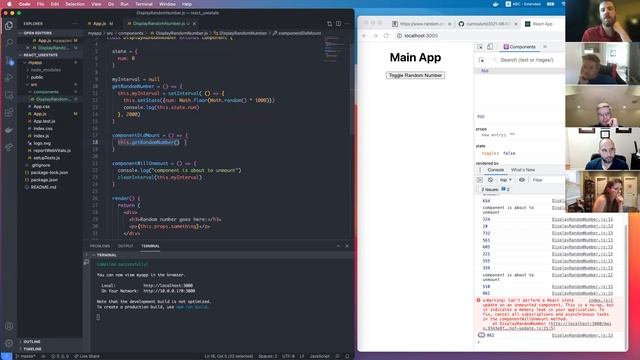Open the Terminal menu in the menu bar
The height and width of the screenshot is (360, 640).
click(x=144, y=4)
